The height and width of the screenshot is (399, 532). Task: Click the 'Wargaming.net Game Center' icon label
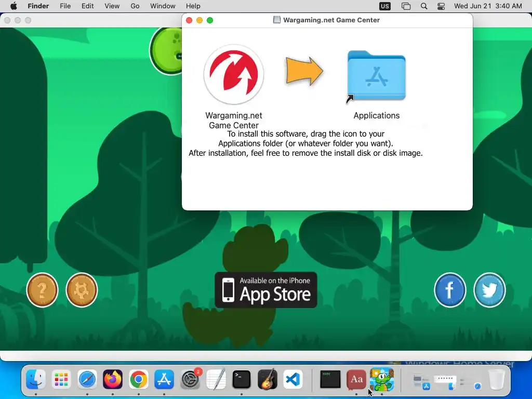point(234,120)
